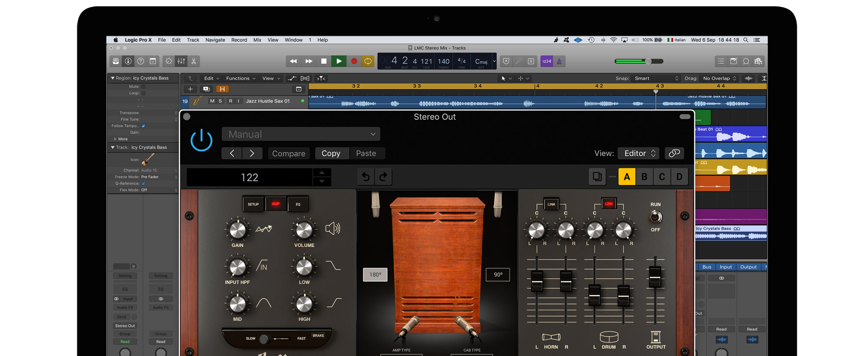Open the View menu in Tracks area
868x356 pixels.
point(271,78)
